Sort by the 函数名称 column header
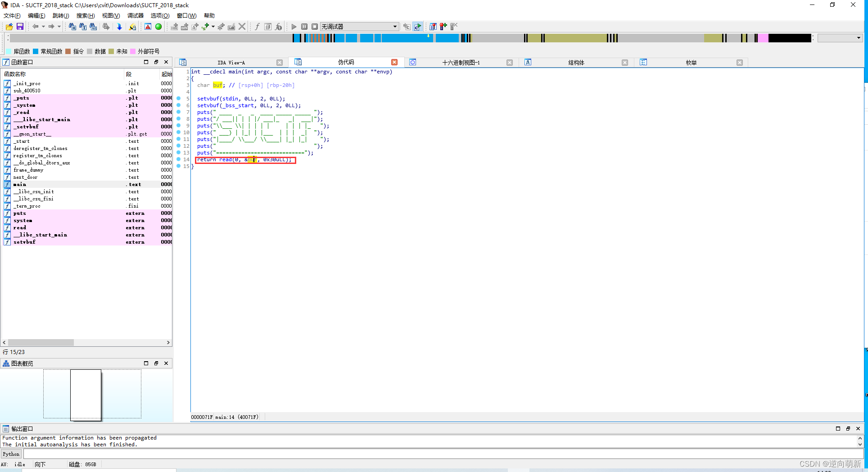The height and width of the screenshot is (472, 868). tap(63, 74)
